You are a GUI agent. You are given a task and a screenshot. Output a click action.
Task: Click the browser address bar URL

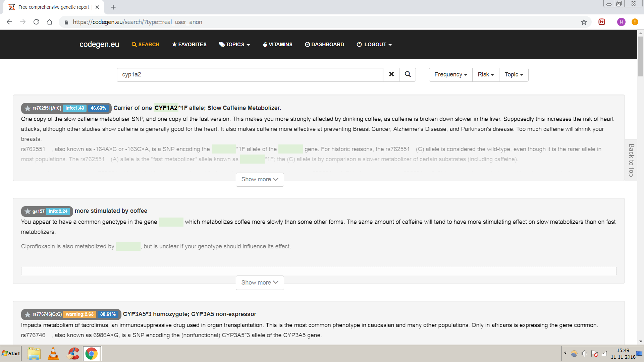point(138,22)
